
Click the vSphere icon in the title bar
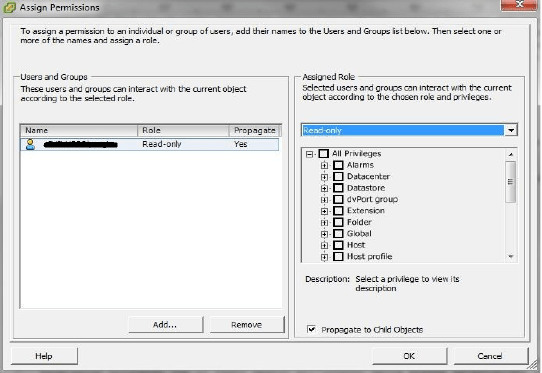(x=10, y=7)
